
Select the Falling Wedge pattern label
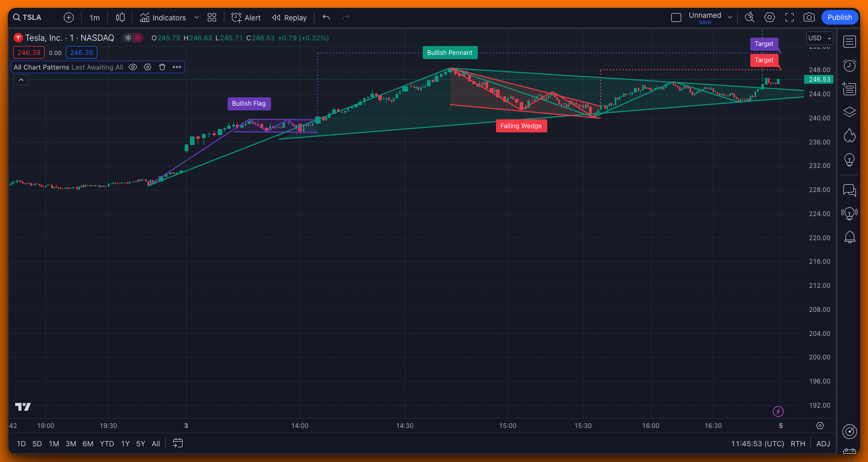(x=521, y=126)
